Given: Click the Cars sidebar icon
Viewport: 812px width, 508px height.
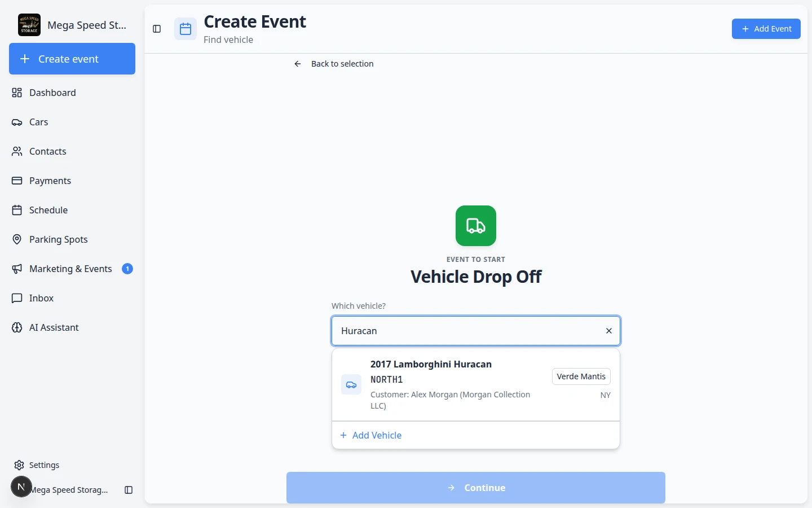Looking at the screenshot, I should tap(17, 122).
